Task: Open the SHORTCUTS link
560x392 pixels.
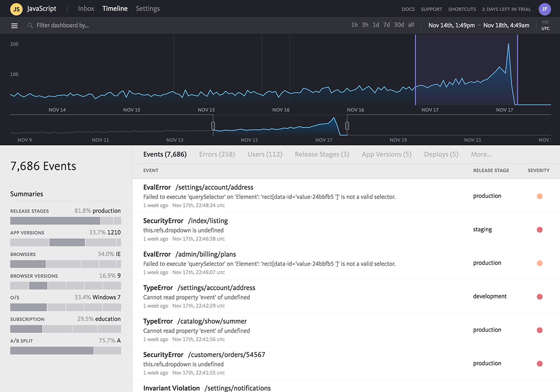Action: click(462, 9)
